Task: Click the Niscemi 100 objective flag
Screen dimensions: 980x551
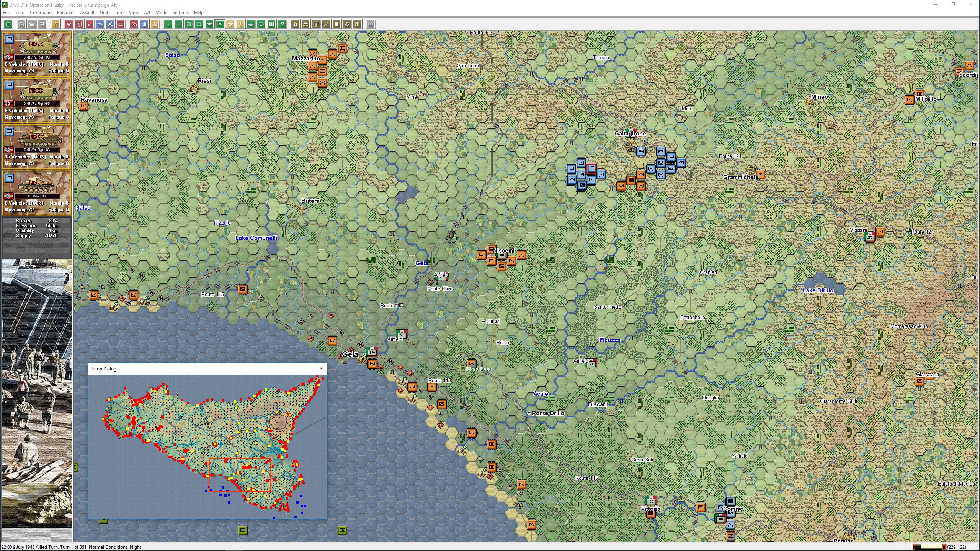Action: pyautogui.click(x=501, y=254)
